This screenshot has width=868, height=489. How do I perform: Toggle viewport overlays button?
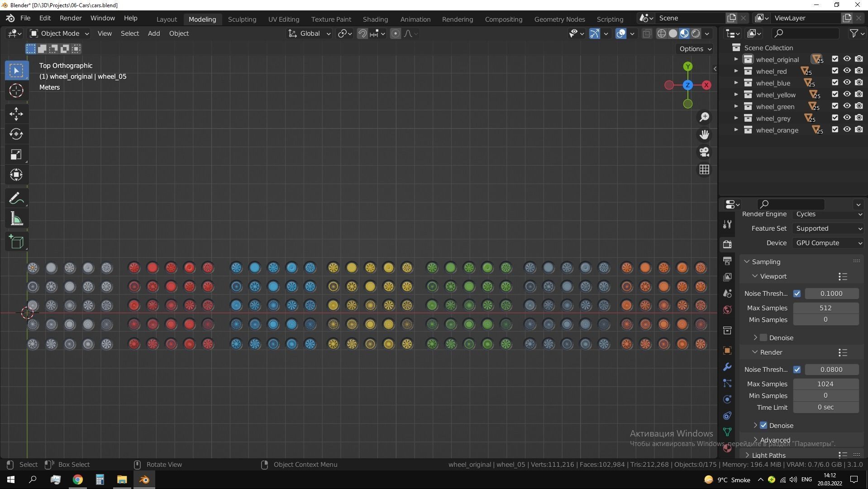click(x=621, y=33)
